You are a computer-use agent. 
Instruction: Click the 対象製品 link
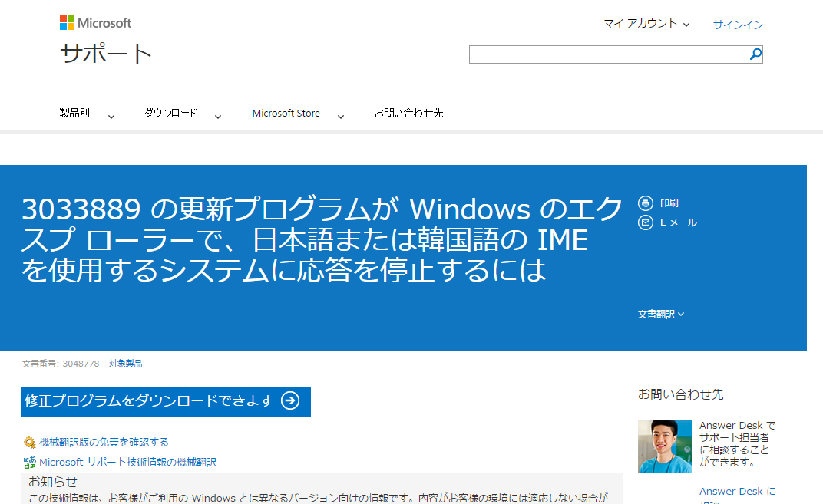coord(125,364)
